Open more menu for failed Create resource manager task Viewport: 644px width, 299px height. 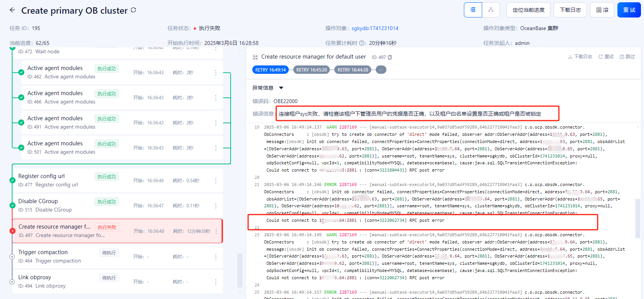tap(216, 231)
